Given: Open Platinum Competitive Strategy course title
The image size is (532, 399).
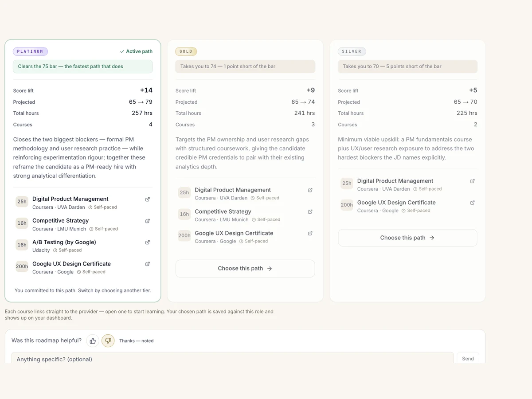Looking at the screenshot, I should tap(61, 220).
